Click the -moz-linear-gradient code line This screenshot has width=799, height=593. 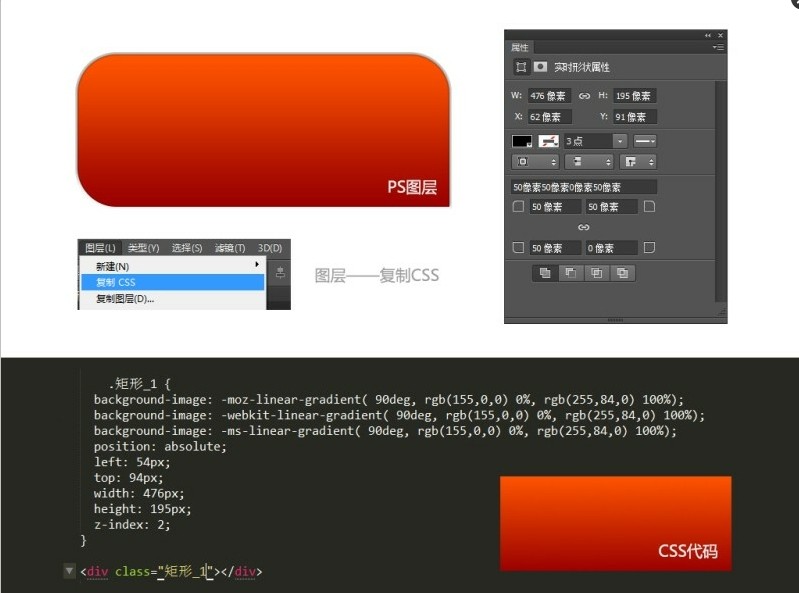tap(388, 399)
